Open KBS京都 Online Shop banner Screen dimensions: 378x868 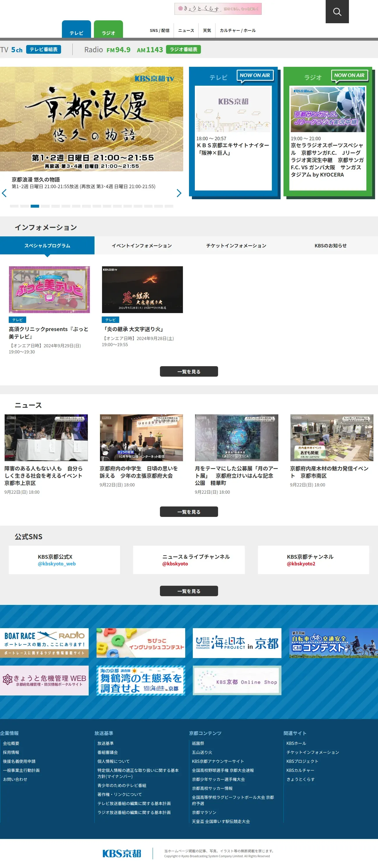coord(237,680)
